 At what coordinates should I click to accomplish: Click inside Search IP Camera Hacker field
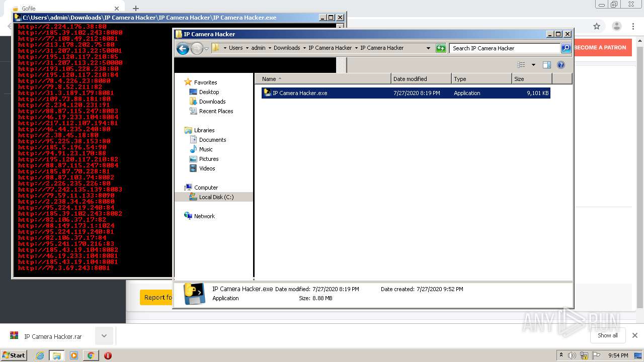(x=505, y=48)
